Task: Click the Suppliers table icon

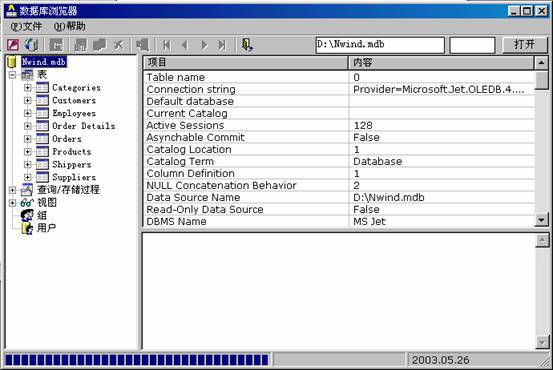Action: point(42,177)
